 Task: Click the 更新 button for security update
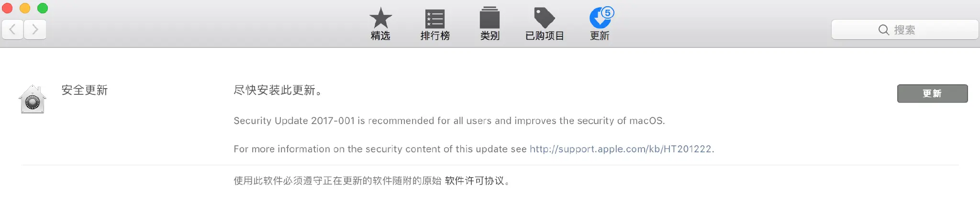[932, 93]
